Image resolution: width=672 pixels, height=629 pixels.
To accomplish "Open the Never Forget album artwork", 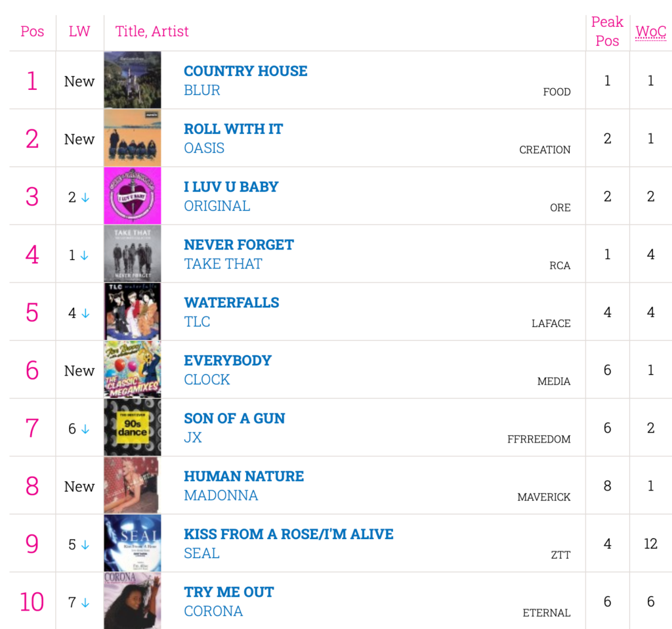I will click(x=132, y=254).
